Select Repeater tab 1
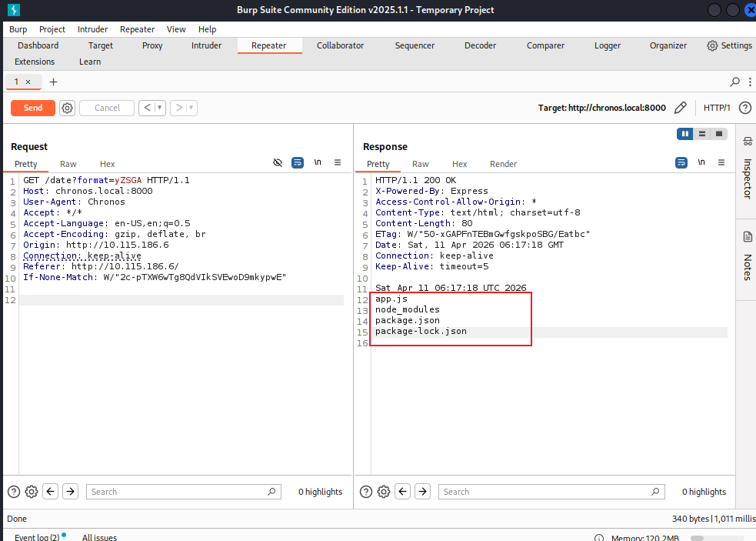756x541 pixels. click(16, 82)
